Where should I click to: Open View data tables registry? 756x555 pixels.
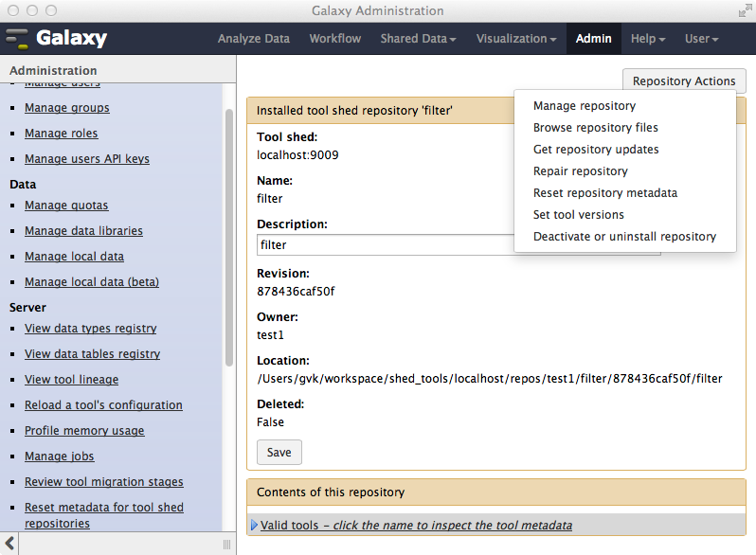point(93,354)
